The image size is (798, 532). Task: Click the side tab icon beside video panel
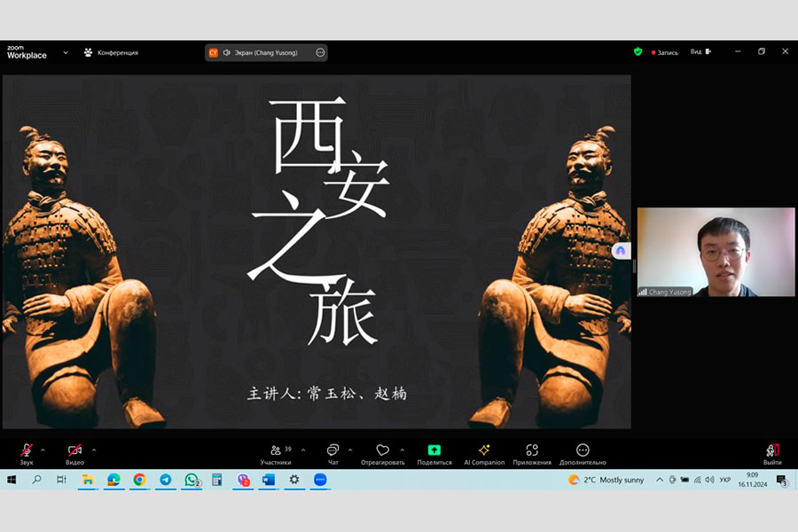click(621, 250)
